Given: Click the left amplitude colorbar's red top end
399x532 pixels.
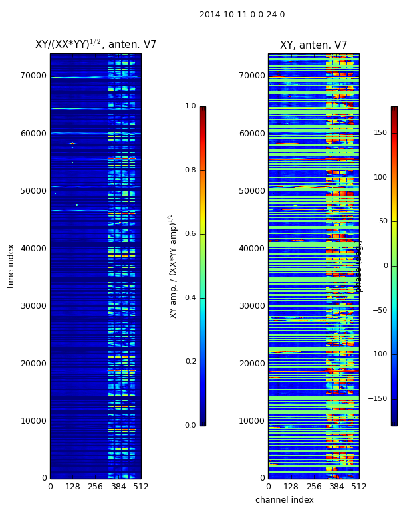Looking at the screenshot, I should tap(202, 110).
